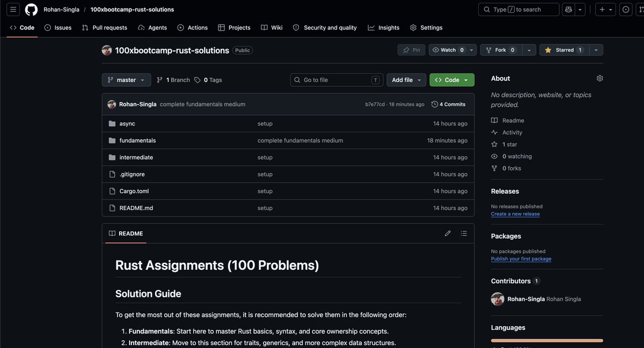The width and height of the screenshot is (644, 348).
Task: Open the Cargo.toml file name
Action: point(135,191)
